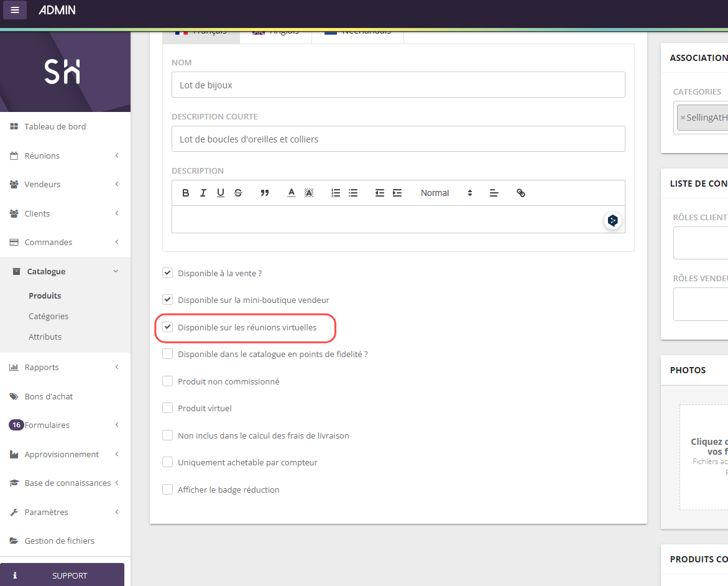Open the text color picker

tap(291, 193)
